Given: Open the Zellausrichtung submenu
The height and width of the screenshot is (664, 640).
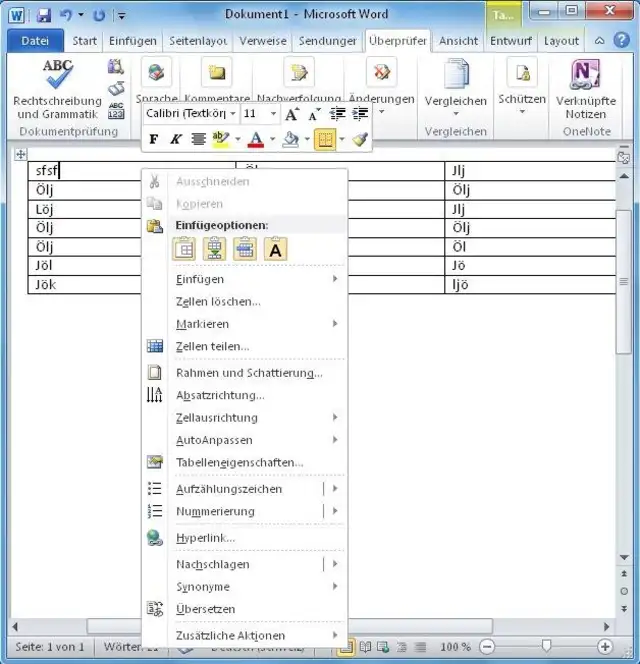Looking at the screenshot, I should point(245,418).
